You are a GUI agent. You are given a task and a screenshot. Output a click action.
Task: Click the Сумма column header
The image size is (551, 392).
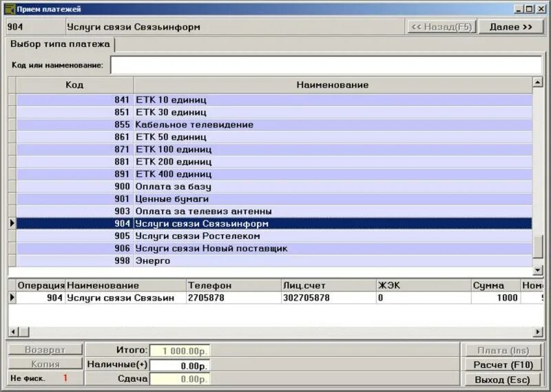point(496,285)
